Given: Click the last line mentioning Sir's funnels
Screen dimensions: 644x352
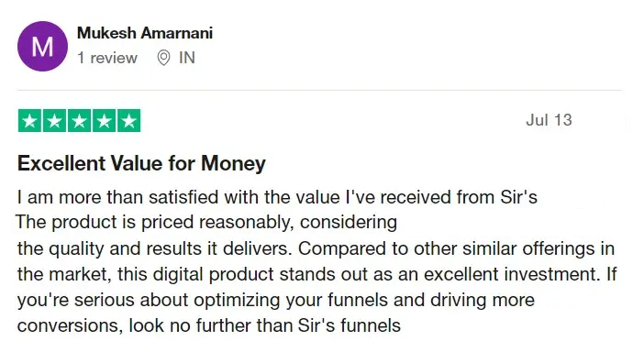Looking at the screenshot, I should [x=209, y=325].
